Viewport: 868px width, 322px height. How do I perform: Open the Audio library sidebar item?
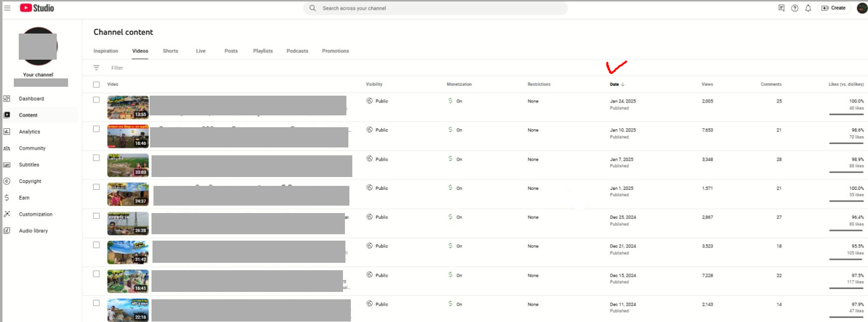pos(33,231)
